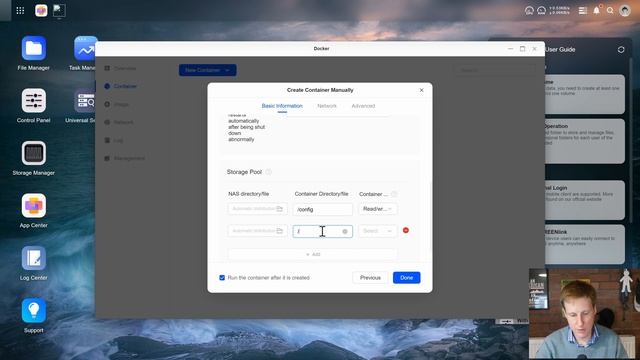This screenshot has height=360, width=640.
Task: Click the App Center icon in top bar
Action: [41, 11]
